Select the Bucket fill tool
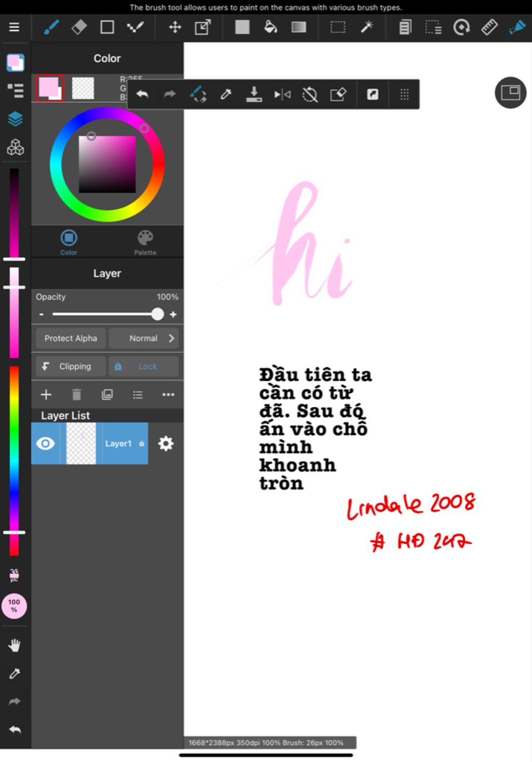The height and width of the screenshot is (762, 532). click(271, 27)
